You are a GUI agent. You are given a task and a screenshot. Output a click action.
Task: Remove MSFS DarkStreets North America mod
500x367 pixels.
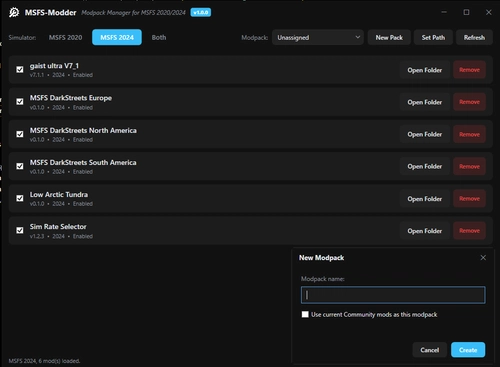469,134
